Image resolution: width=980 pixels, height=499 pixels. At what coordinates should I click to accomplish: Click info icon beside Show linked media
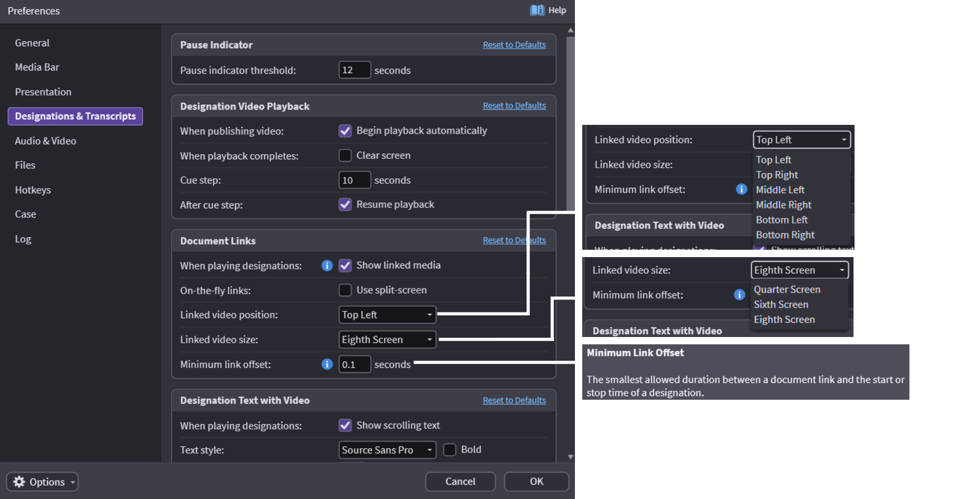click(x=327, y=265)
